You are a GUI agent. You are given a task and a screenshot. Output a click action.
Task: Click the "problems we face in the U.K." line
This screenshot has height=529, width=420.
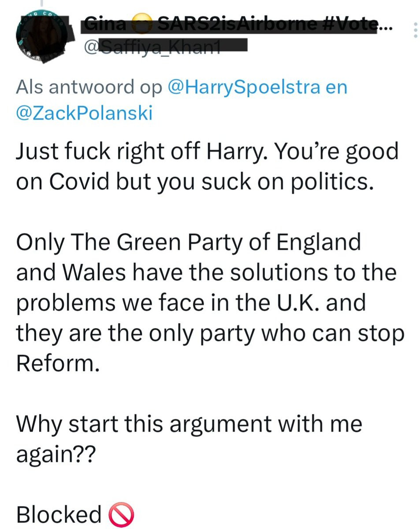pos(191,302)
